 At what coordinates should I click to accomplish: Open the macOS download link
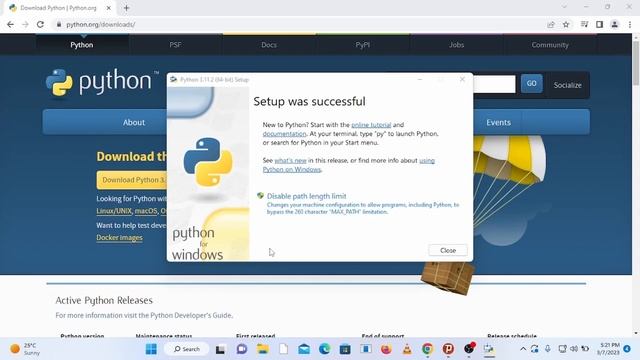click(x=146, y=211)
